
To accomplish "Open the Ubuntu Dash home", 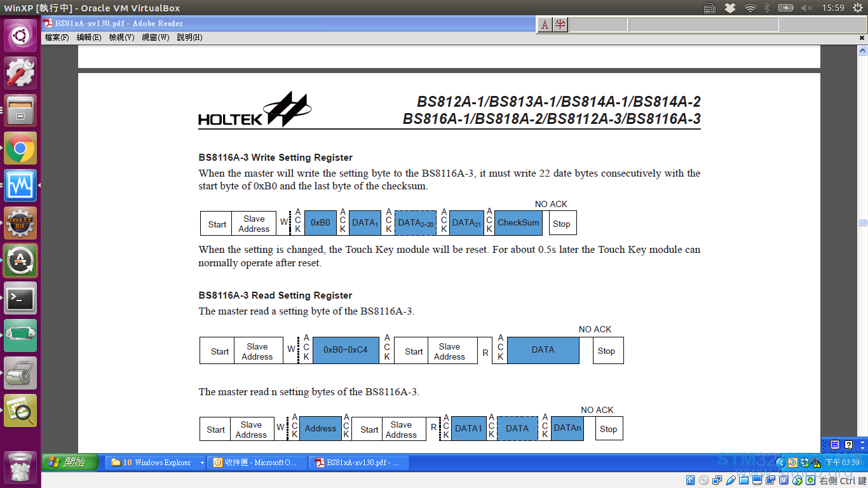I will point(20,36).
